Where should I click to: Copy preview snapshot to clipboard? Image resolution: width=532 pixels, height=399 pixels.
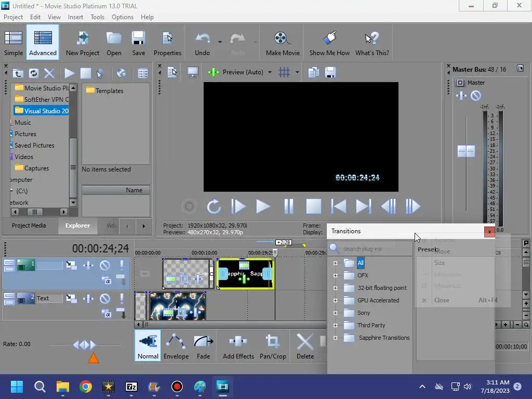tap(313, 72)
